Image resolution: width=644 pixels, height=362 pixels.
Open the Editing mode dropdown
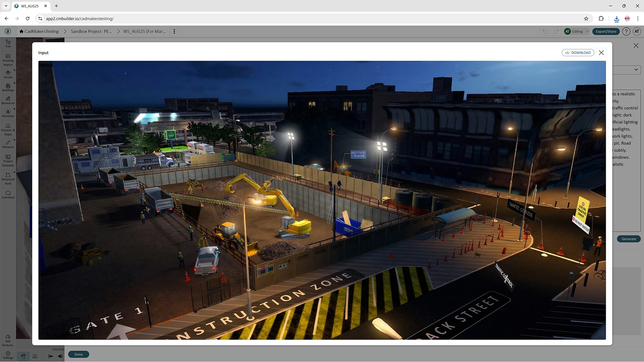pos(577,31)
